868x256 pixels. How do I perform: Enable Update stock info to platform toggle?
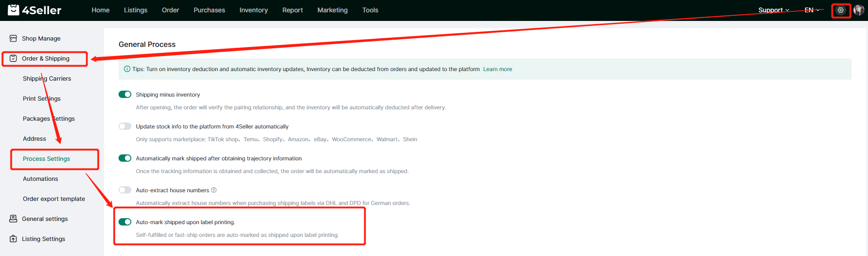click(125, 127)
